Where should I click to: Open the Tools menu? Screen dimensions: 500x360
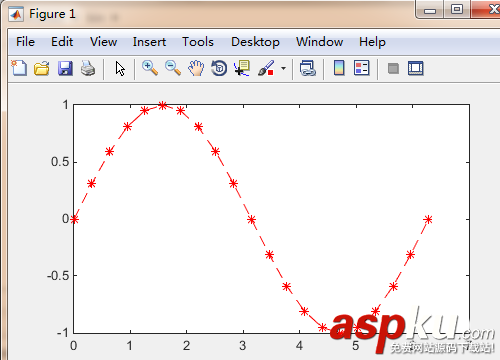tap(198, 42)
